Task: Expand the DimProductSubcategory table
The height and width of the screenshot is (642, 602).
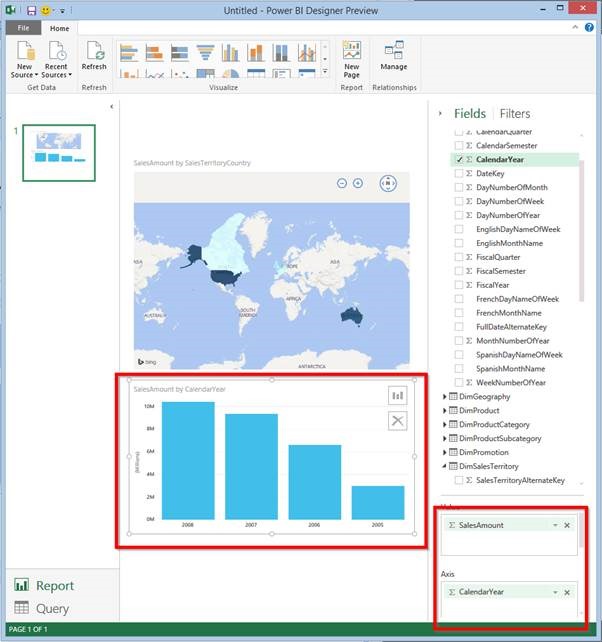Action: (x=444, y=439)
